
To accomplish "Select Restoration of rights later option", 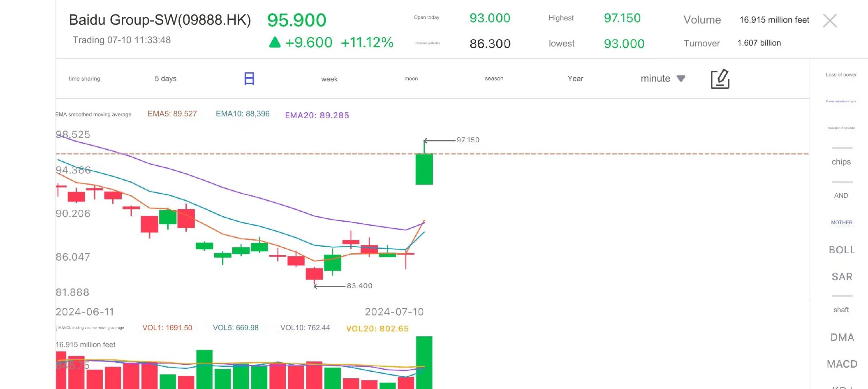I will (x=841, y=128).
